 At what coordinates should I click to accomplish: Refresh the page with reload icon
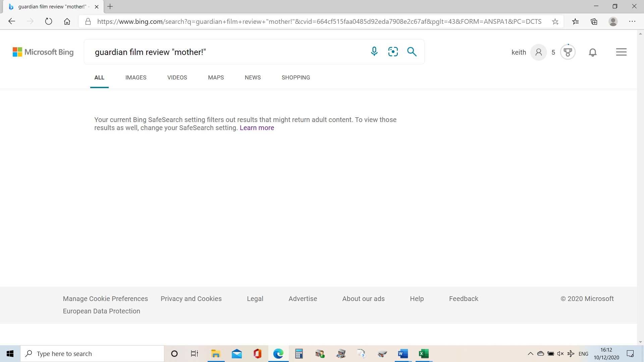[49, 21]
